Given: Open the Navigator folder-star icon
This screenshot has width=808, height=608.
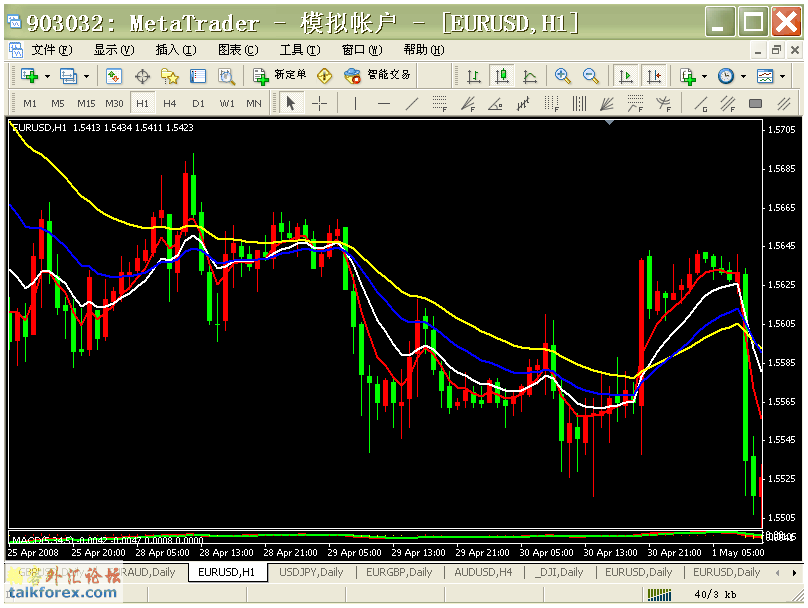Looking at the screenshot, I should (170, 76).
